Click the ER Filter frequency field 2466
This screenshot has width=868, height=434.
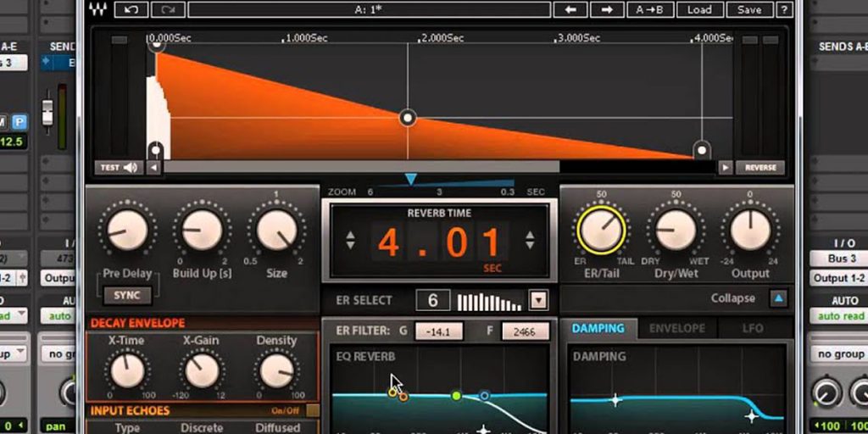coord(525,332)
